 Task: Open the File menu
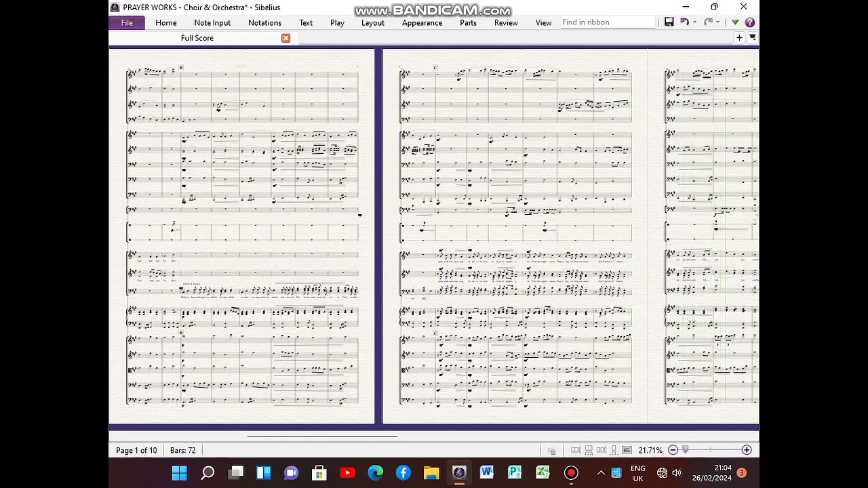click(127, 22)
